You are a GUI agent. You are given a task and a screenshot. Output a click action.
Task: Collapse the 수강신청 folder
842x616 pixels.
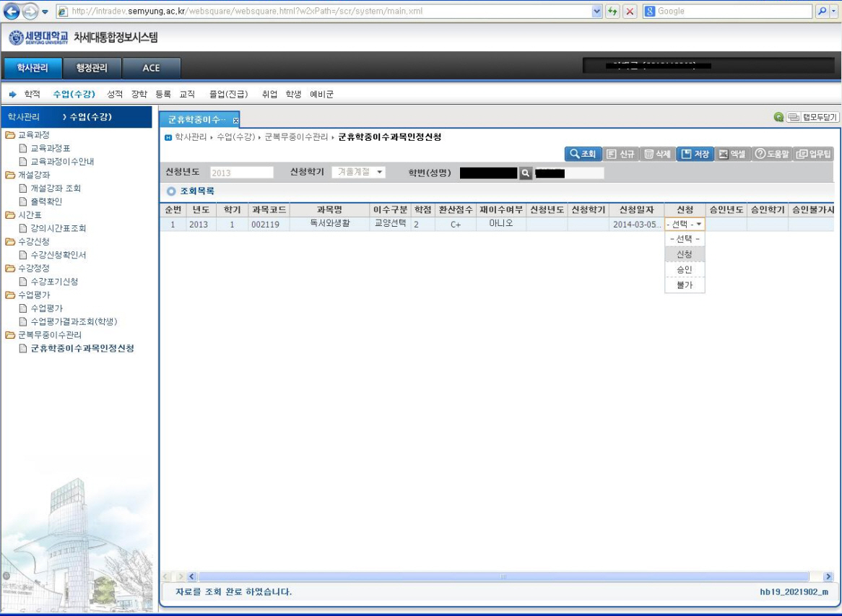(10, 242)
